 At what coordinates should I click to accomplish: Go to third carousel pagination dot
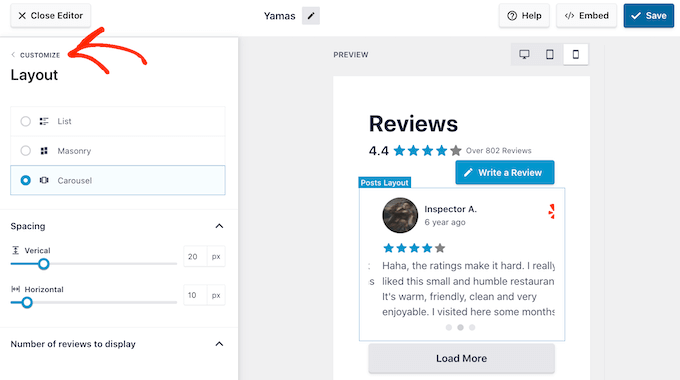(x=472, y=328)
